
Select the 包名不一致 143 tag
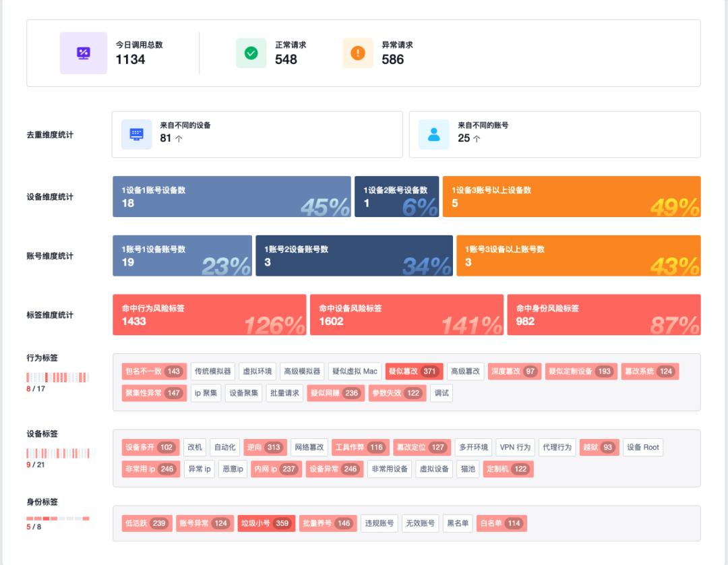click(x=154, y=371)
